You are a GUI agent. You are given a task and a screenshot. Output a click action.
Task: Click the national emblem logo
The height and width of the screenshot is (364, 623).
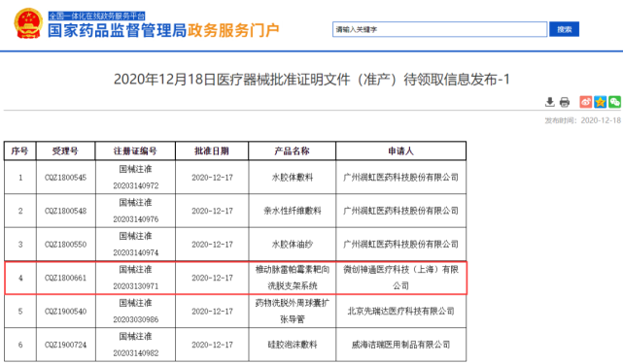(28, 23)
